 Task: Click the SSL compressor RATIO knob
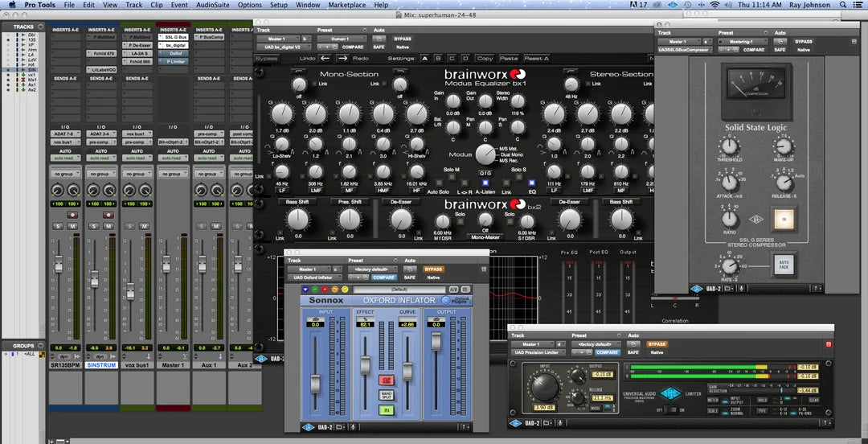coord(730,219)
